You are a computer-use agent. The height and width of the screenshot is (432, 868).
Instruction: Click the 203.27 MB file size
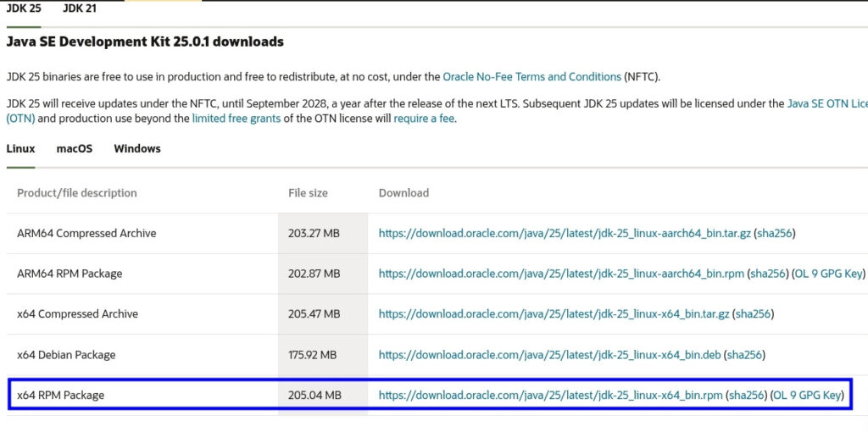[x=314, y=234]
